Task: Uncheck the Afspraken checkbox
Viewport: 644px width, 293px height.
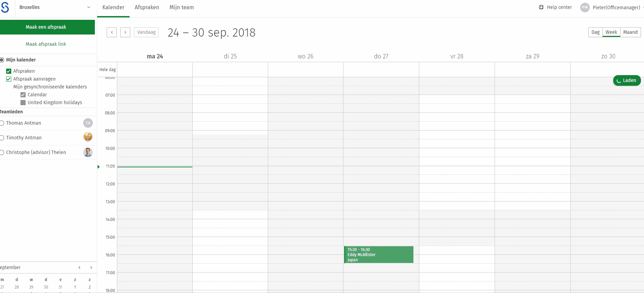Action: point(9,71)
